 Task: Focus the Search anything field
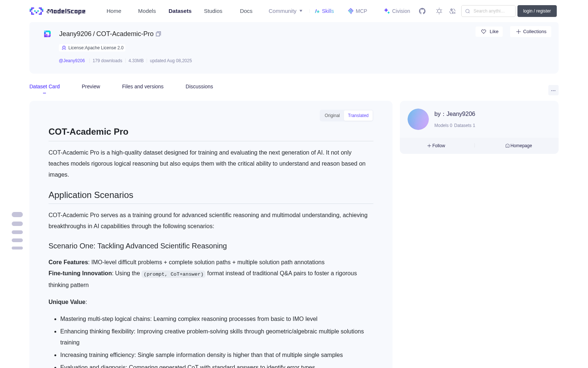488,11
